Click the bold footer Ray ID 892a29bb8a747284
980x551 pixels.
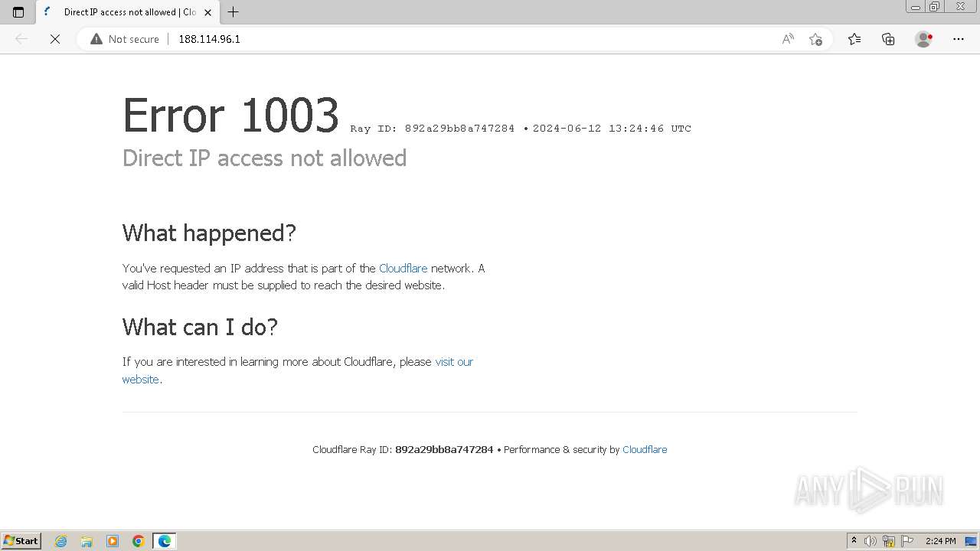(x=444, y=449)
